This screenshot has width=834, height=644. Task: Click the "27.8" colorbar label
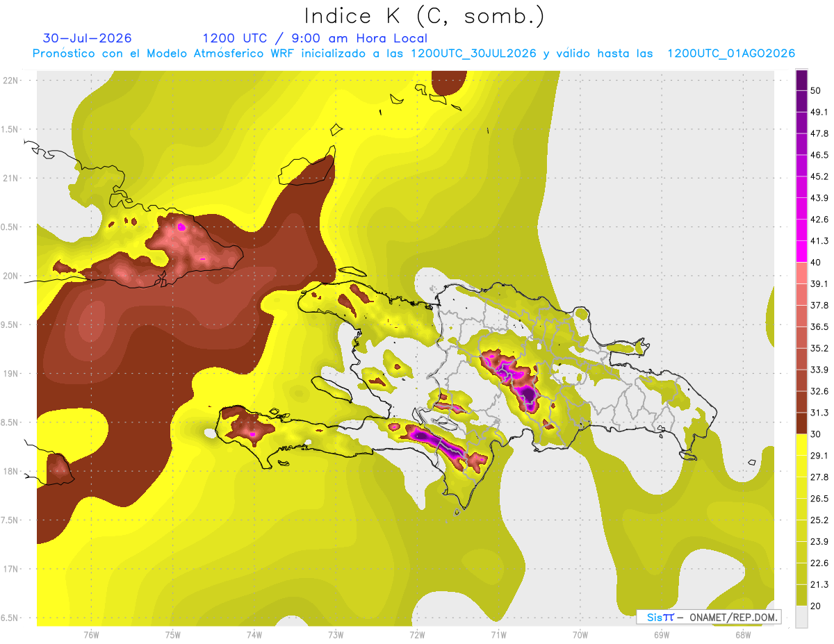coord(819,477)
